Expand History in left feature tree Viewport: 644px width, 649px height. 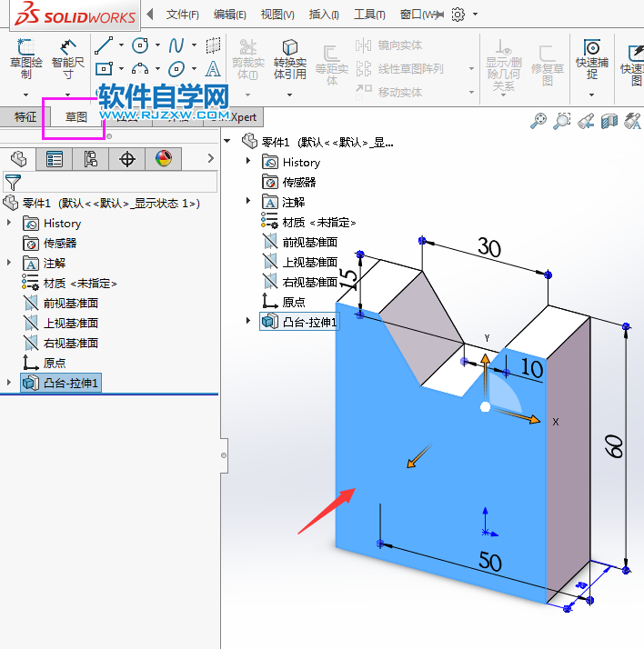coord(9,223)
